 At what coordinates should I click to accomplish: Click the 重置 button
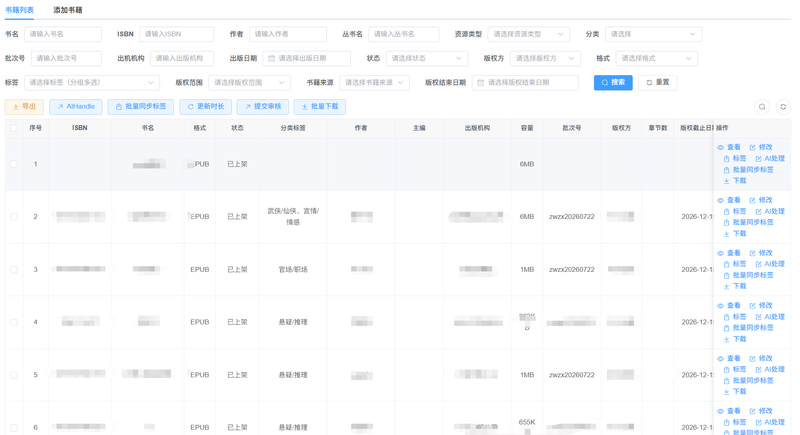click(x=657, y=83)
